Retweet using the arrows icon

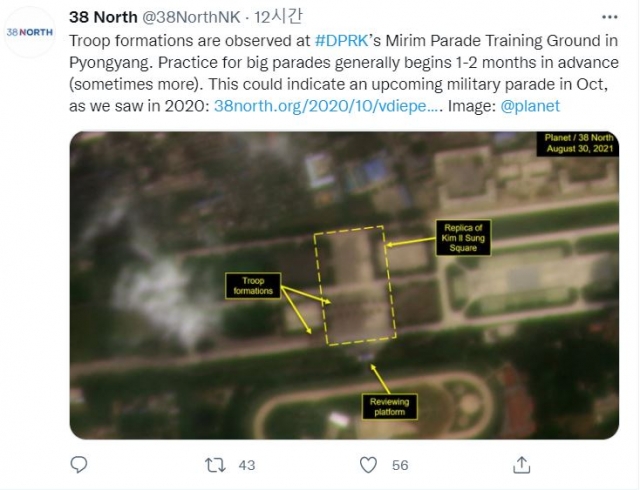215,465
